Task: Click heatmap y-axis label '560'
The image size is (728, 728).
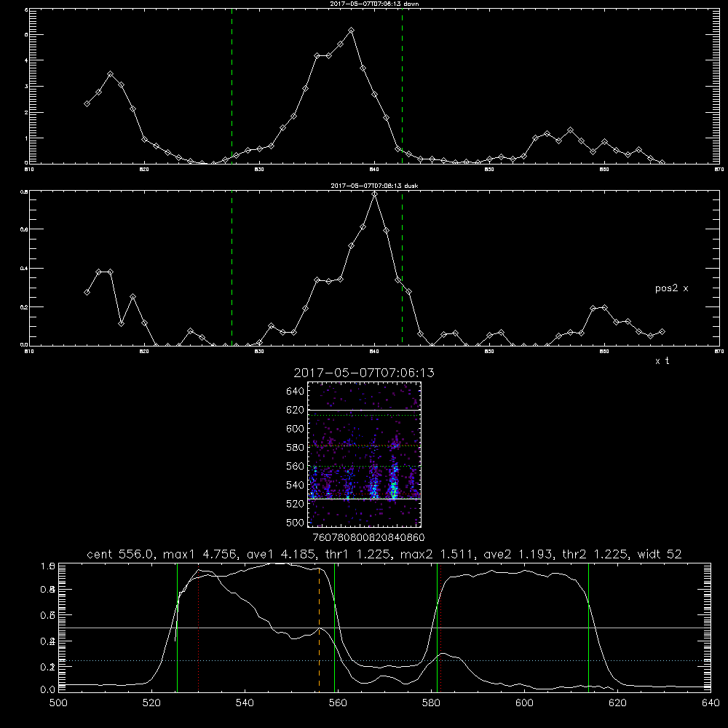Action: (295, 466)
